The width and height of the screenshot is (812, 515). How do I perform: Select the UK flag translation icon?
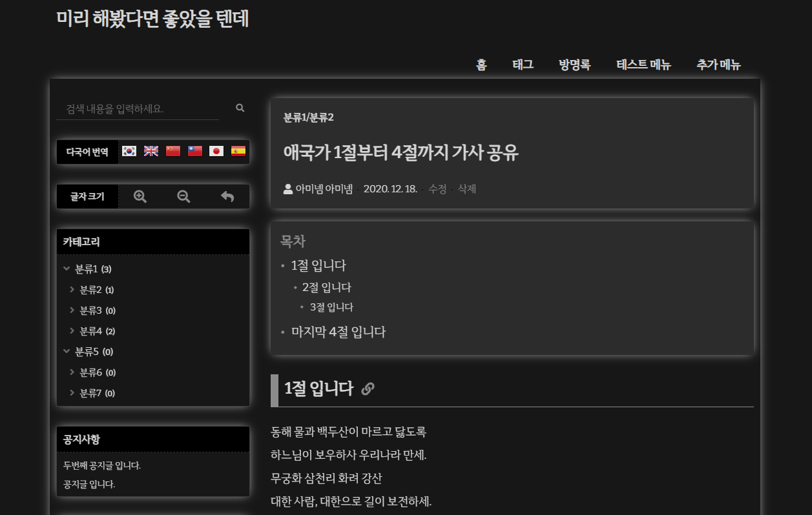151,151
